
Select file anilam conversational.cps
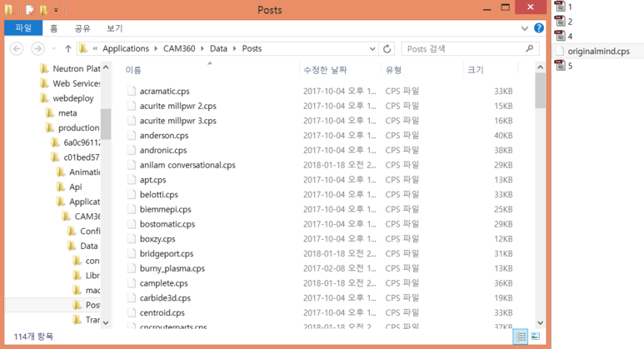point(187,165)
